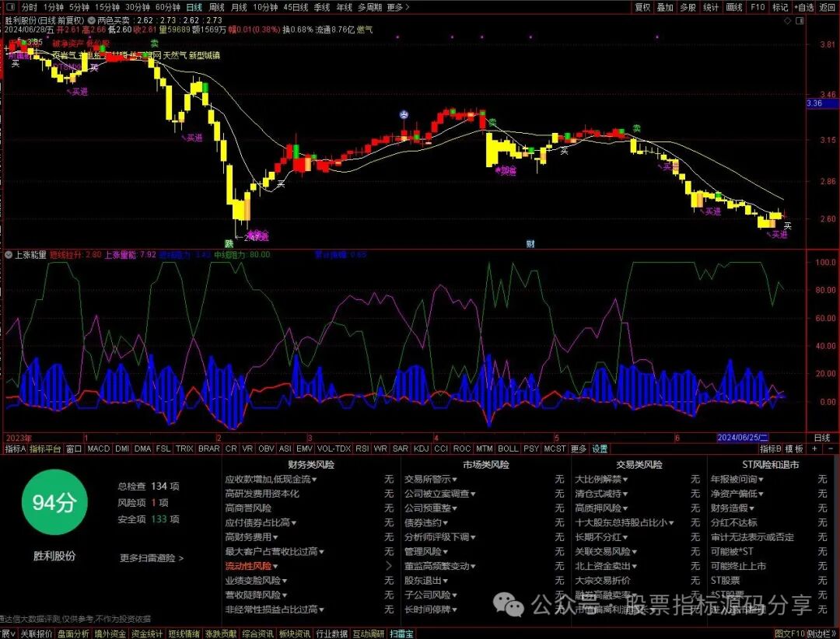The width and height of the screenshot is (840, 639).
Task: Select the 扫雷宝 bottom tab
Action: pos(402,634)
